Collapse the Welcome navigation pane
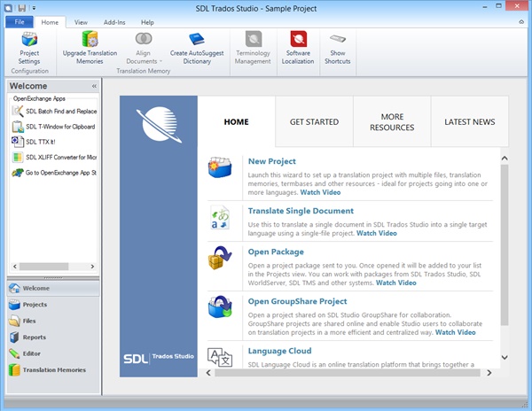 94,86
